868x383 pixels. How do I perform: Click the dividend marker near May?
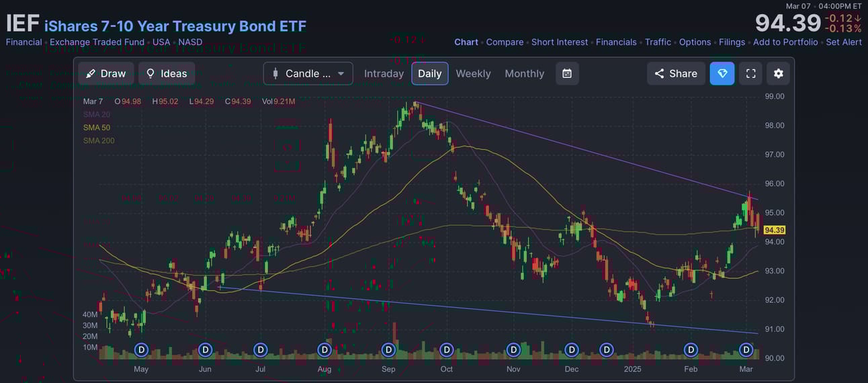coord(141,349)
